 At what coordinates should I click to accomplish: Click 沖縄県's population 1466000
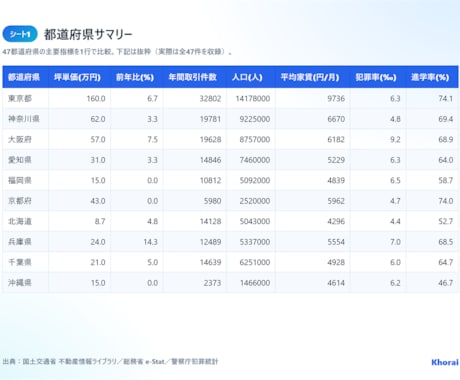255,283
